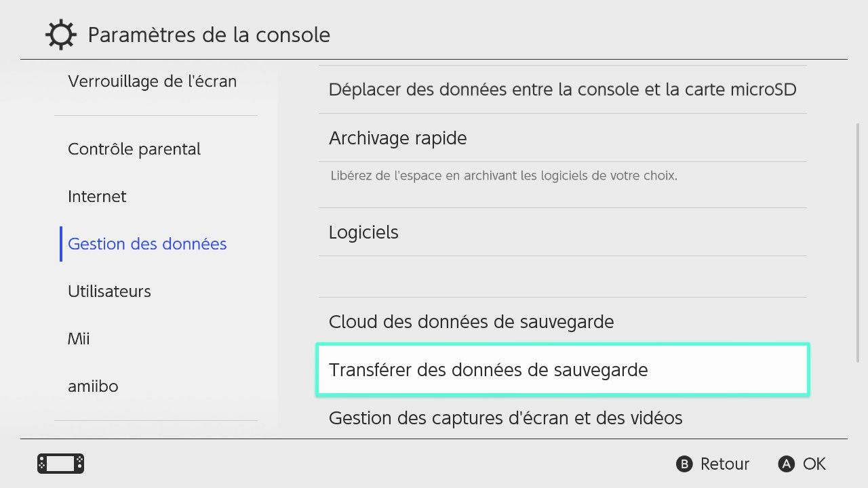Open Gestion des captures d'écran et des vidéos
868x488 pixels.
click(562, 418)
